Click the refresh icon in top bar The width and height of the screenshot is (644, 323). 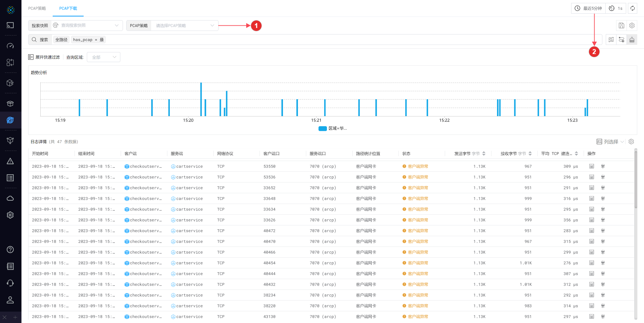(x=632, y=8)
